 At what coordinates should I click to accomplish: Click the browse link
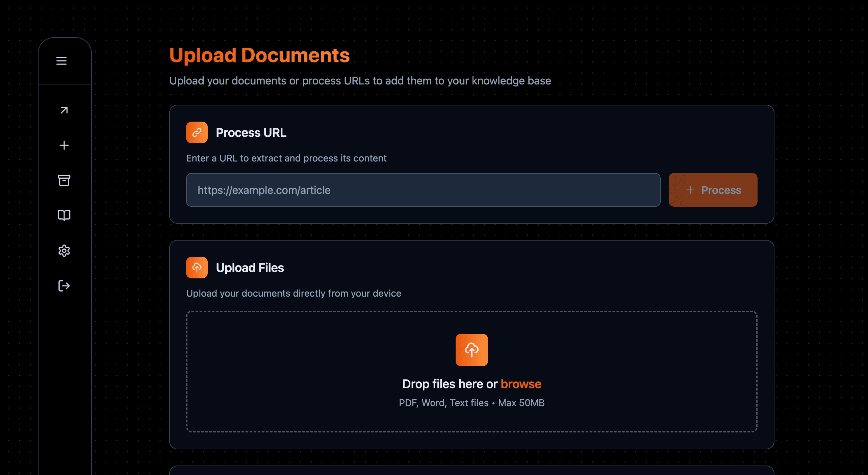tap(521, 384)
